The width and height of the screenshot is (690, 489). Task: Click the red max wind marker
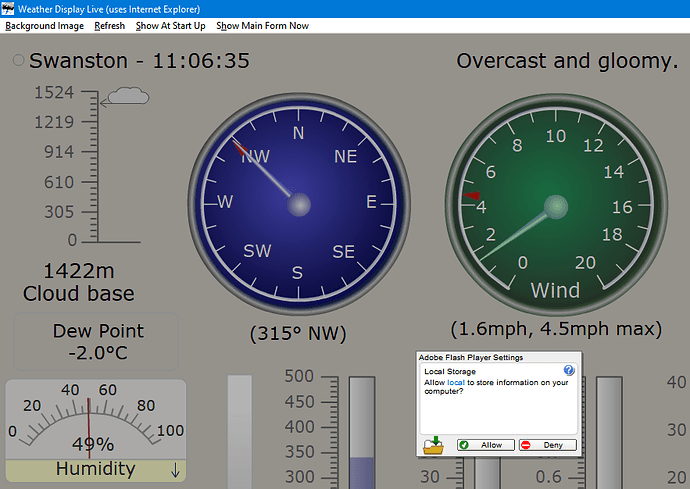tap(471, 196)
